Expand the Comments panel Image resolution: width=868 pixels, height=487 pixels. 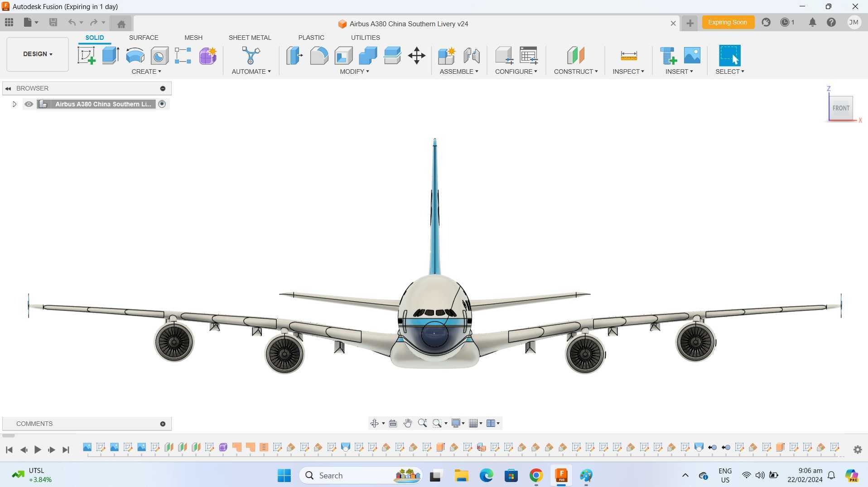click(163, 424)
